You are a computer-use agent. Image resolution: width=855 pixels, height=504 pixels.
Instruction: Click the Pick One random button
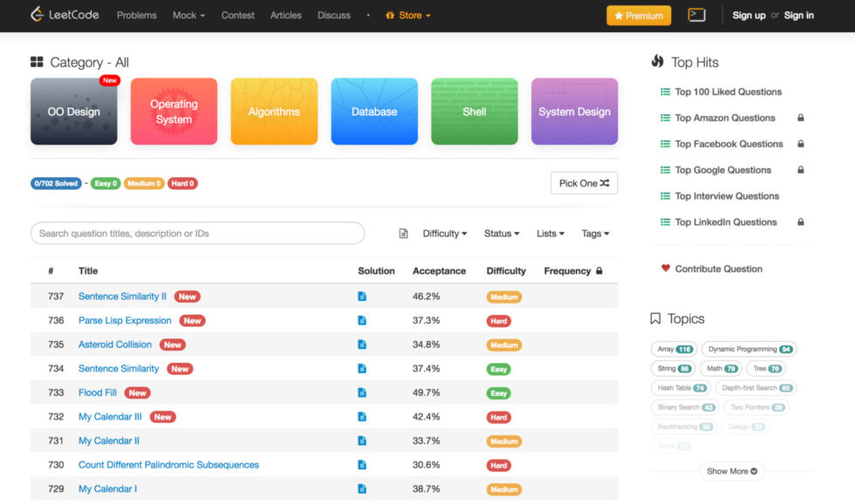click(584, 183)
